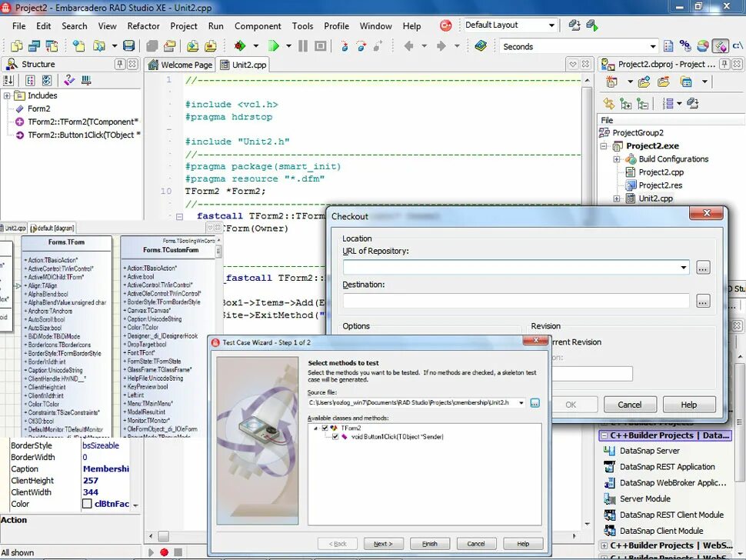The height and width of the screenshot is (560, 746).
Task: Open the Tools menu
Action: [x=302, y=26]
